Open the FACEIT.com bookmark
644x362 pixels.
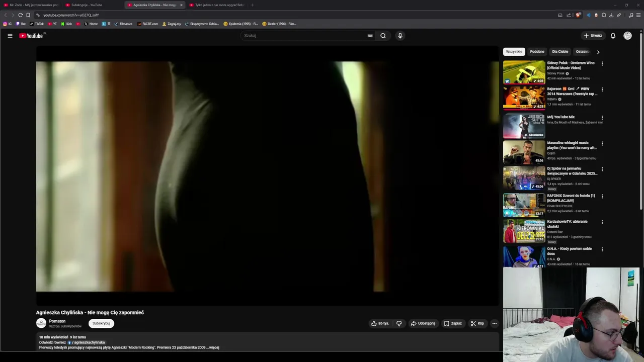148,24
